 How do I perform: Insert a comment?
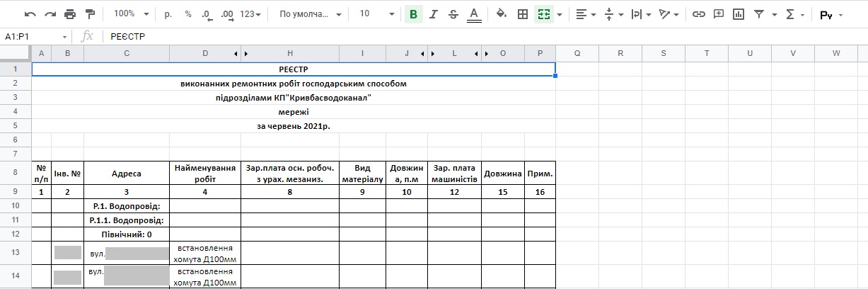click(x=719, y=14)
